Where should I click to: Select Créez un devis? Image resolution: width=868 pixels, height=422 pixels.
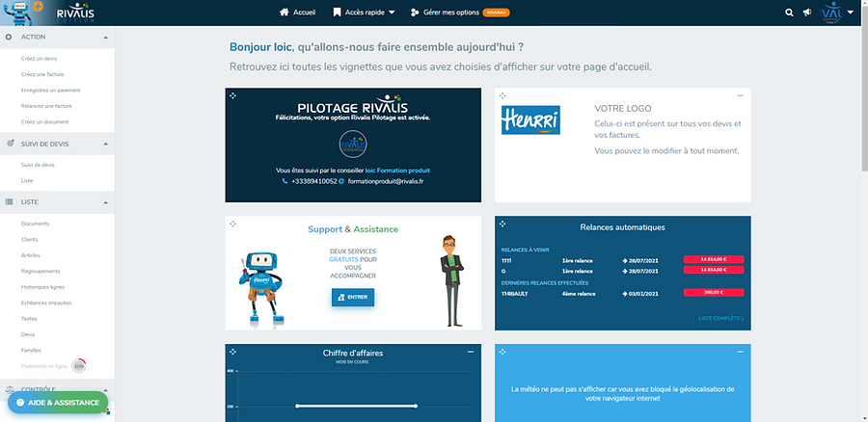coord(39,59)
